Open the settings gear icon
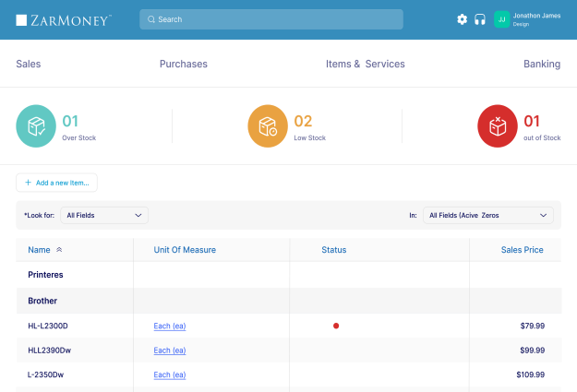Image resolution: width=577 pixels, height=392 pixels. pos(463,19)
